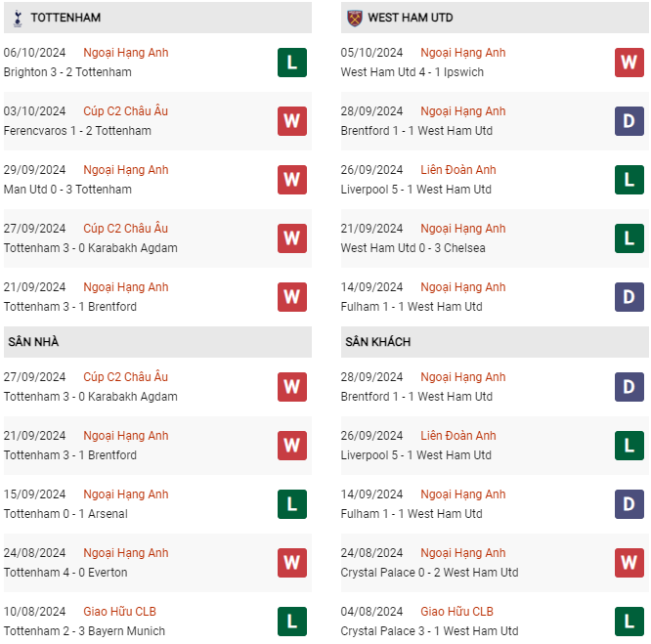Click the D badge for Fulham 1-1 in the Sân Khách section

[629, 504]
